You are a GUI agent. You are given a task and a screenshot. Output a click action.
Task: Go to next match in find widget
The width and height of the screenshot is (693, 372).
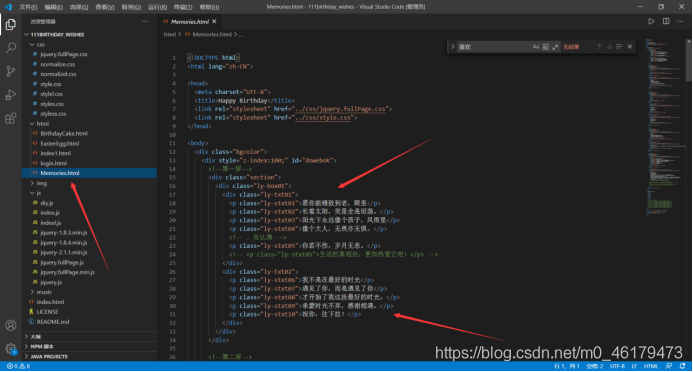pyautogui.click(x=609, y=46)
